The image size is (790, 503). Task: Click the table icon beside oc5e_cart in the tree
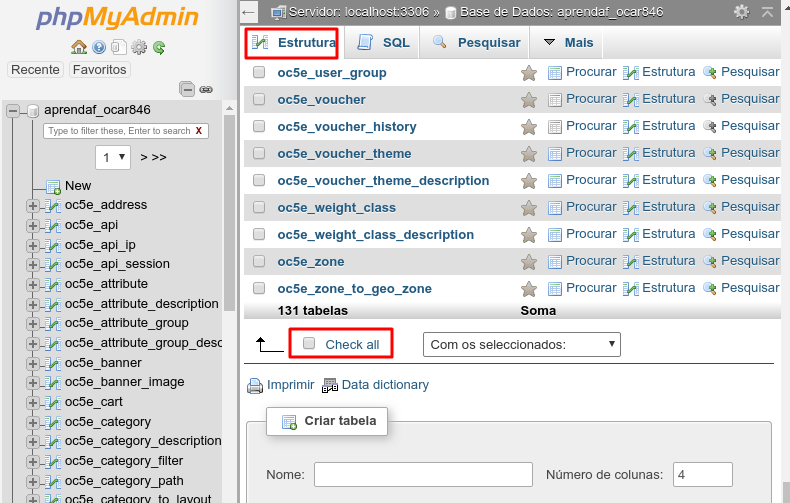[53, 403]
